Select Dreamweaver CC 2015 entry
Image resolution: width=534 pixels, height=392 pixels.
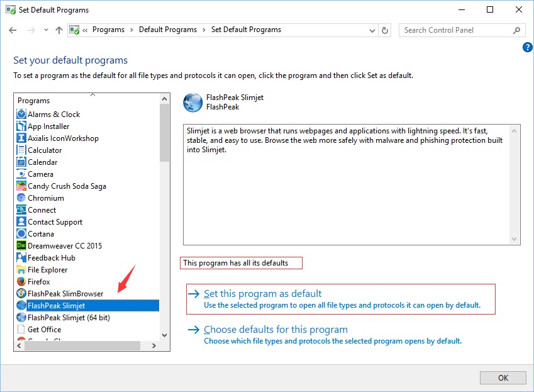[x=65, y=246]
